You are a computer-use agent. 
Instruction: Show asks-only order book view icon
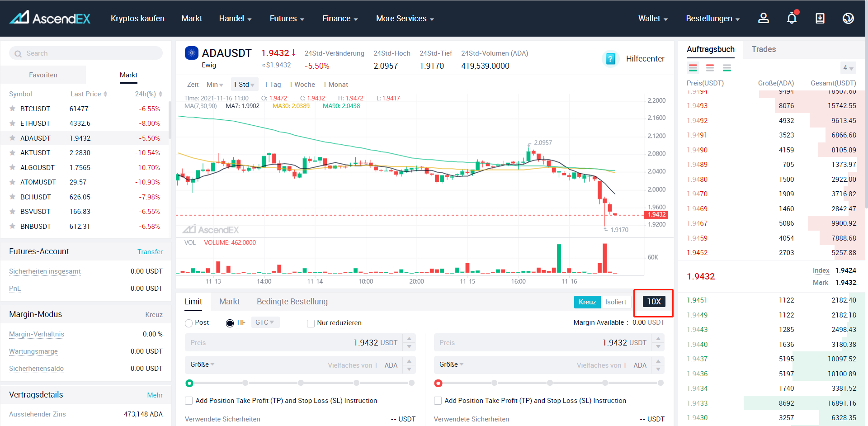(x=710, y=68)
